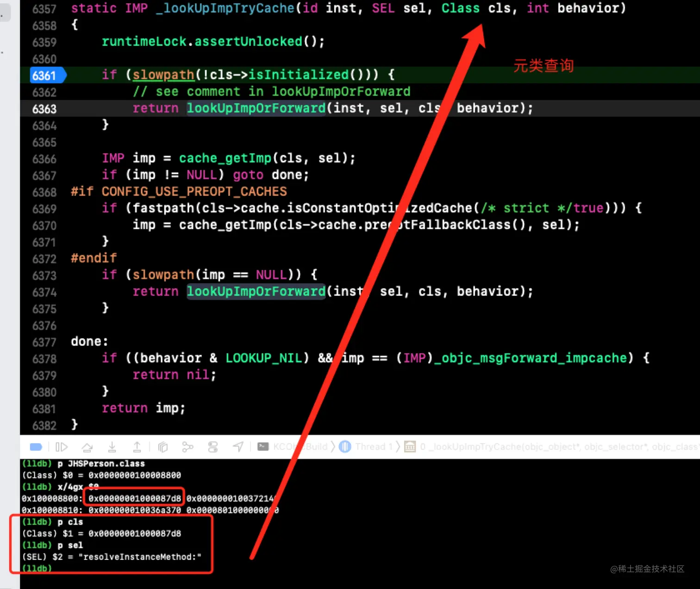
Task: Click lookUpImpOrForward call on line 6374
Action: click(256, 291)
